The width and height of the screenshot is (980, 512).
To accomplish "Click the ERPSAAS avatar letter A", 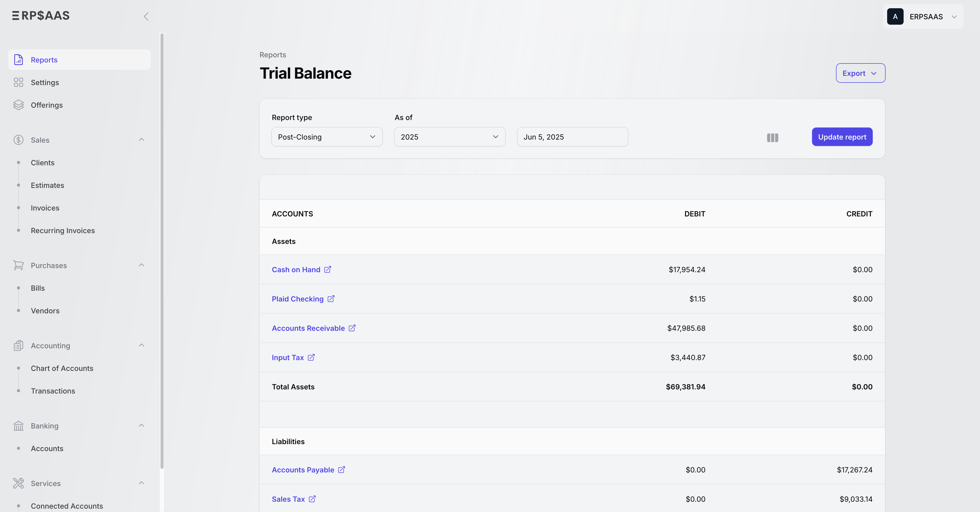I will coord(895,17).
